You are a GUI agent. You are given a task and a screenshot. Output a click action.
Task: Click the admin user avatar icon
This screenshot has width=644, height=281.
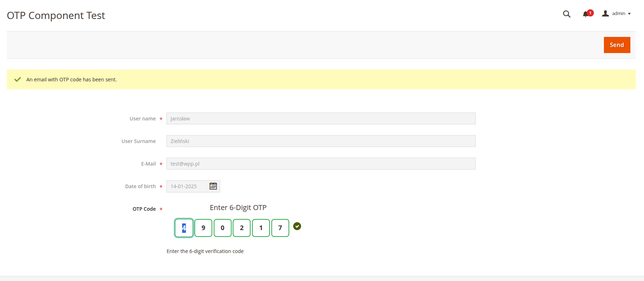[x=605, y=14]
